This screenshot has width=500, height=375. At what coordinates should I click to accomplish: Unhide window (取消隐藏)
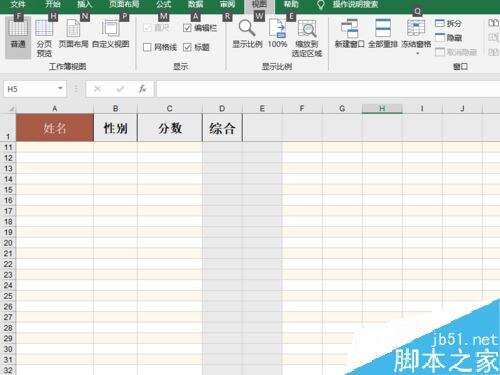(x=456, y=52)
